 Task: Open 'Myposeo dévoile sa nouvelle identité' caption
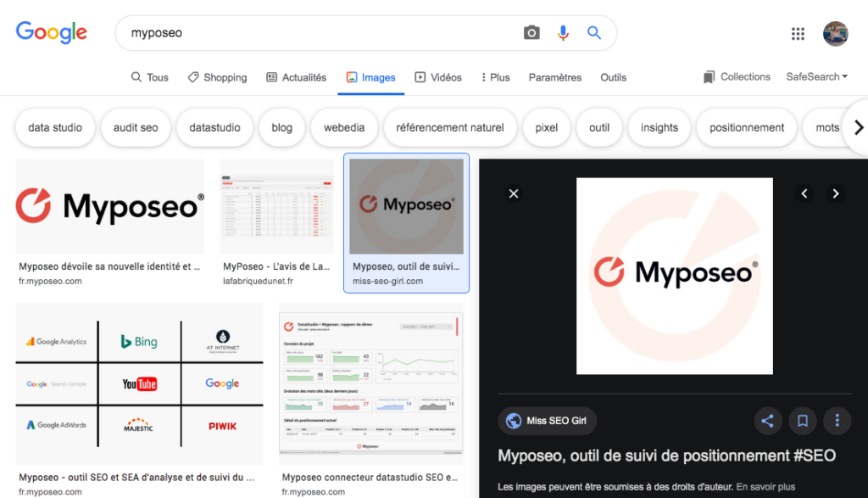click(x=109, y=266)
